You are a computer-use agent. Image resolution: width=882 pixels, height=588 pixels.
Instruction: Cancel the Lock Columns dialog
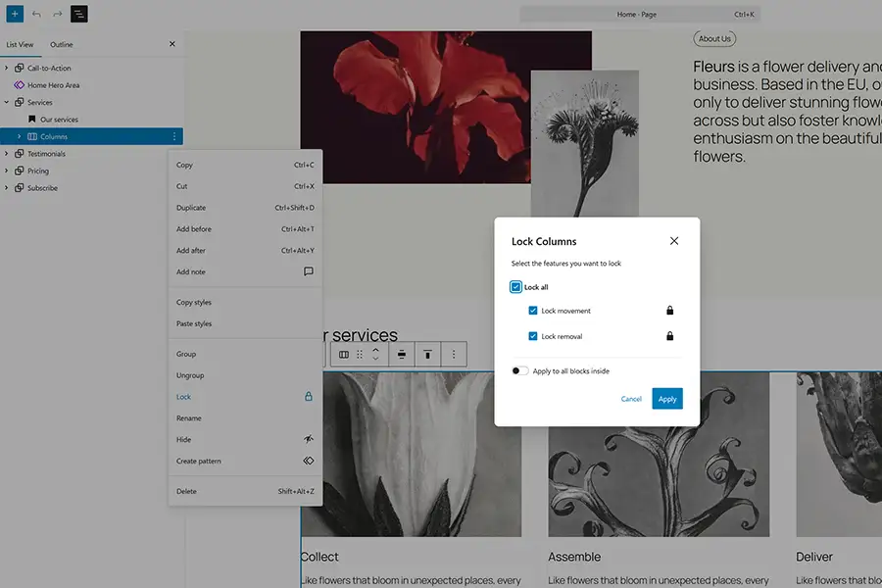point(632,399)
